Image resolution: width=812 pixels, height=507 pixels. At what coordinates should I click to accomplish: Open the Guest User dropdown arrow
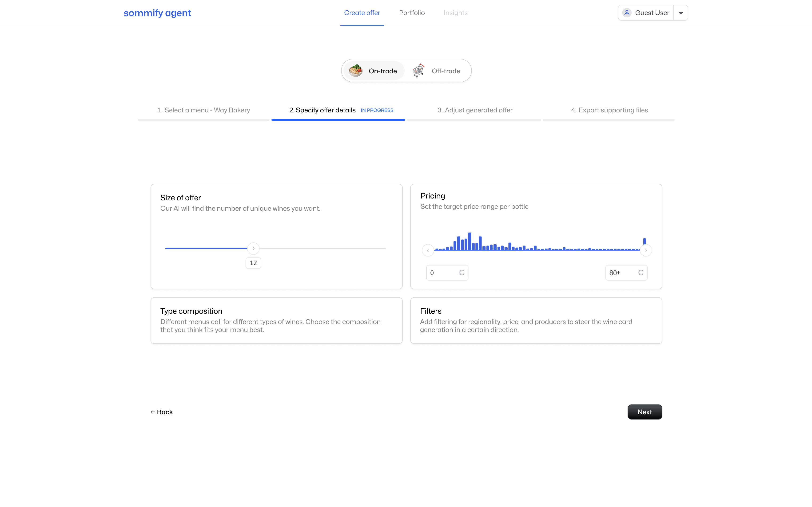(x=681, y=13)
